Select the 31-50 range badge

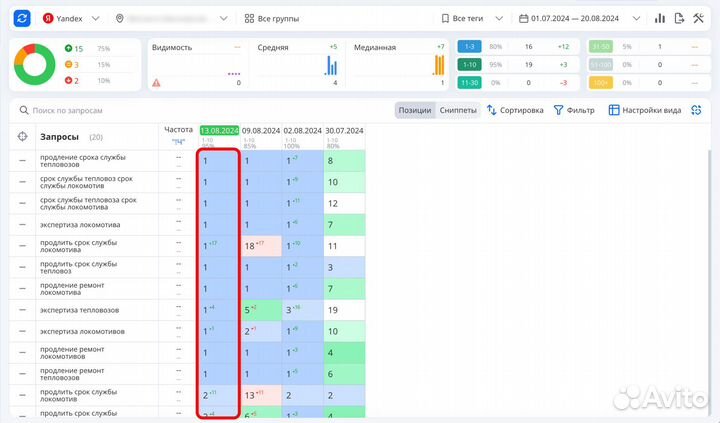pyautogui.click(x=601, y=46)
